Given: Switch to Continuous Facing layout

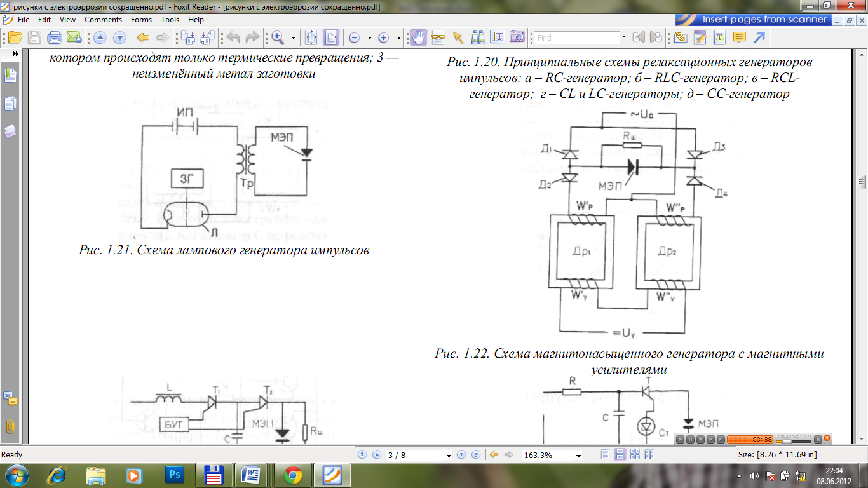Looking at the screenshot, I should pos(634,455).
